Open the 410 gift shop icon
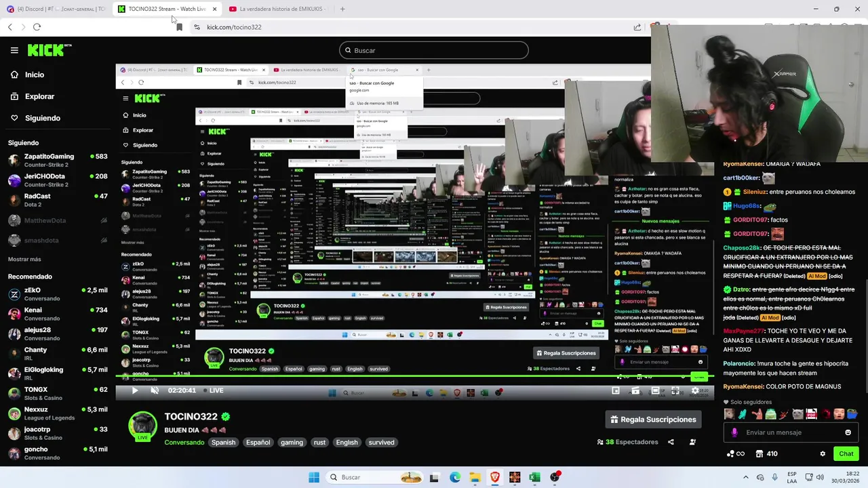Screen dimensions: 868x488 pyautogui.click(x=767, y=454)
